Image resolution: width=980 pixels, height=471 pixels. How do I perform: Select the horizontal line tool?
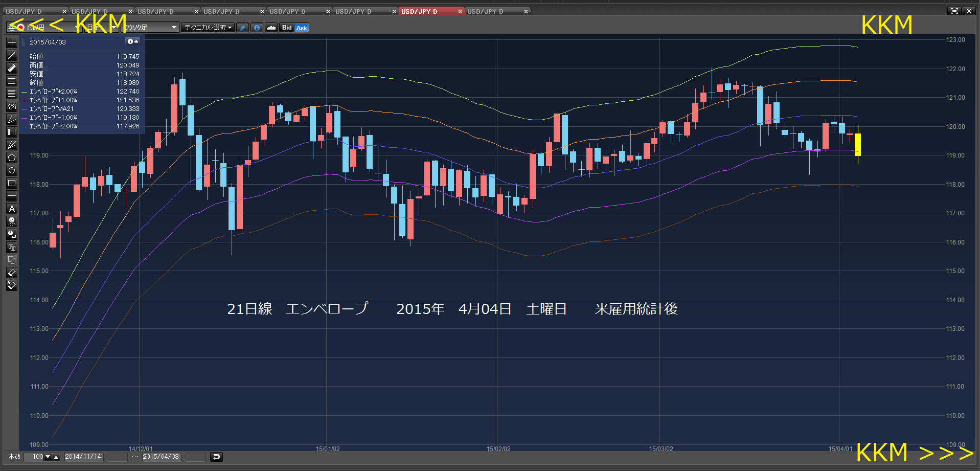tap(12, 196)
